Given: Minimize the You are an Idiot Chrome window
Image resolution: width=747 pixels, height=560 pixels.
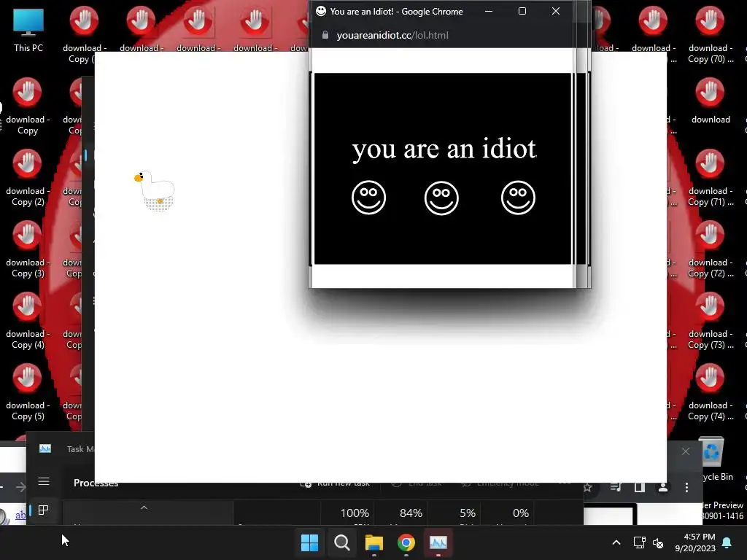Looking at the screenshot, I should tap(489, 11).
